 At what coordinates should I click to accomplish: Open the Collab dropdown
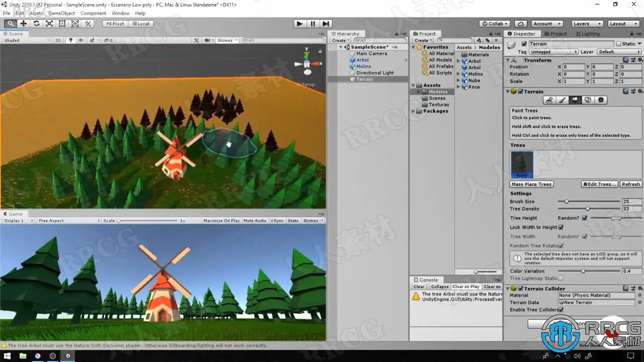pos(495,24)
